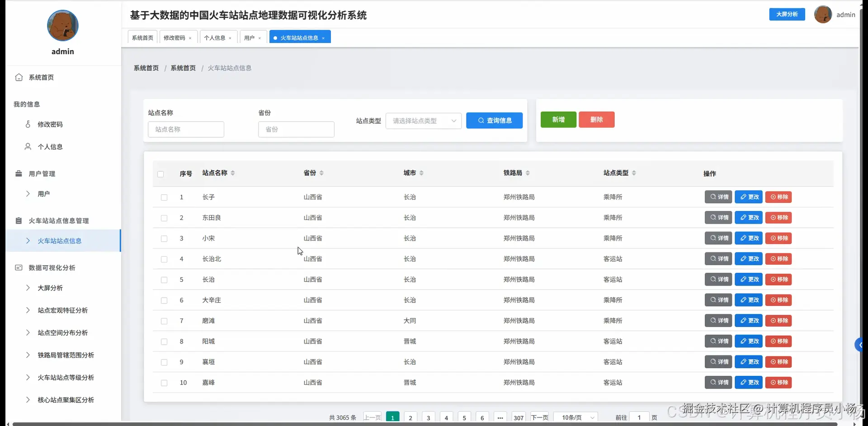
Task: Expand 核心站点聚集区分析 sidebar item
Action: tap(63, 400)
